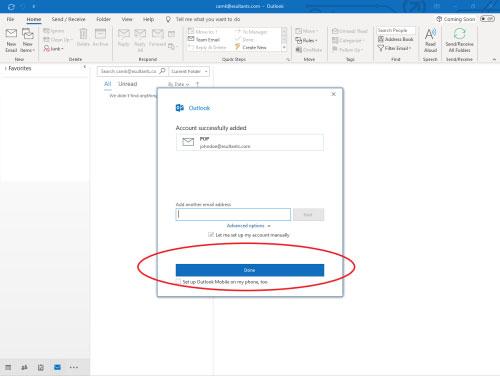The image size is (500, 376).
Task: Click Tell me what you want to do
Action: click(208, 19)
